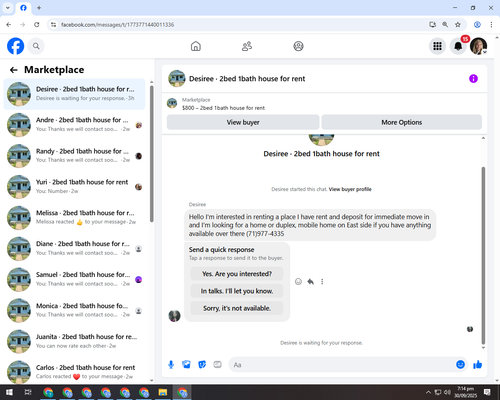Show hidden system tray icons
Screen dimensions: 500x400
point(428,392)
